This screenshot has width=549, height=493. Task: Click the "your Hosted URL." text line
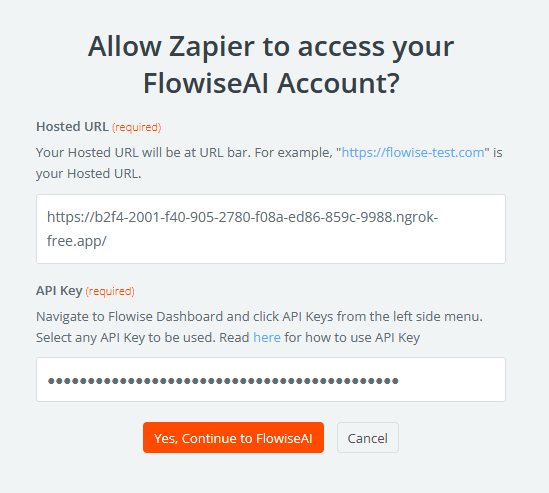[89, 174]
